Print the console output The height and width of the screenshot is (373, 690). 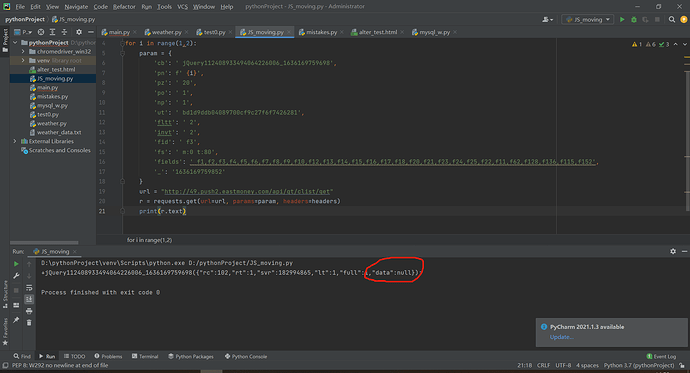pyautogui.click(x=29, y=311)
